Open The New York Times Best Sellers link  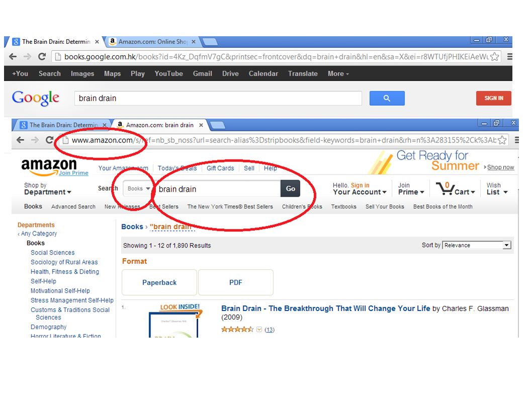coord(230,206)
